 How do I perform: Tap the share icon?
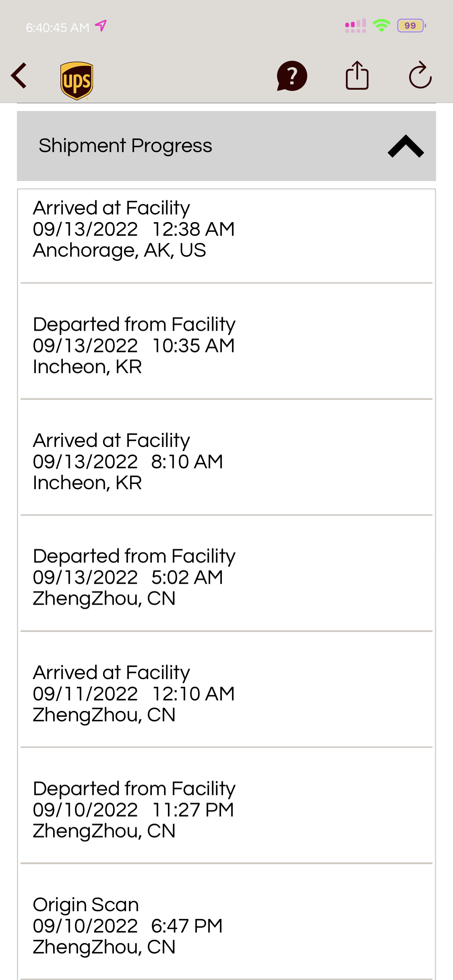pos(357,75)
